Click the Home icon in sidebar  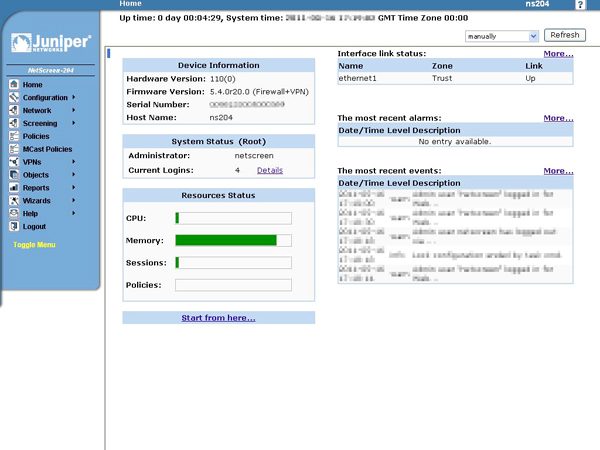(14, 84)
